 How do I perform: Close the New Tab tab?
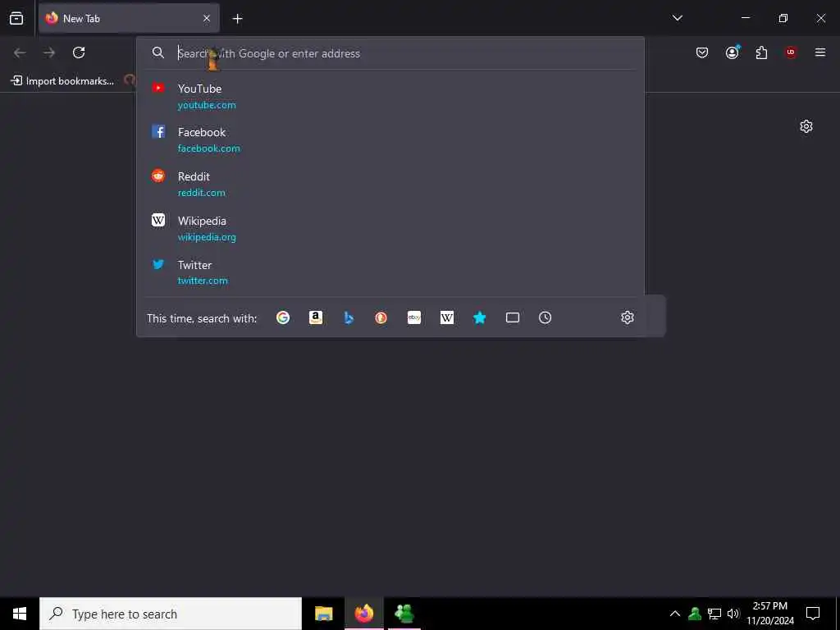(207, 18)
